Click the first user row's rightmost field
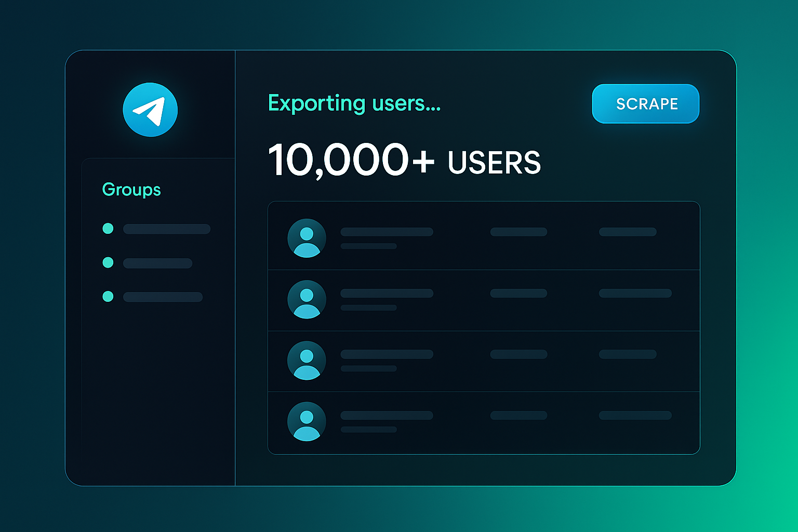 click(628, 232)
